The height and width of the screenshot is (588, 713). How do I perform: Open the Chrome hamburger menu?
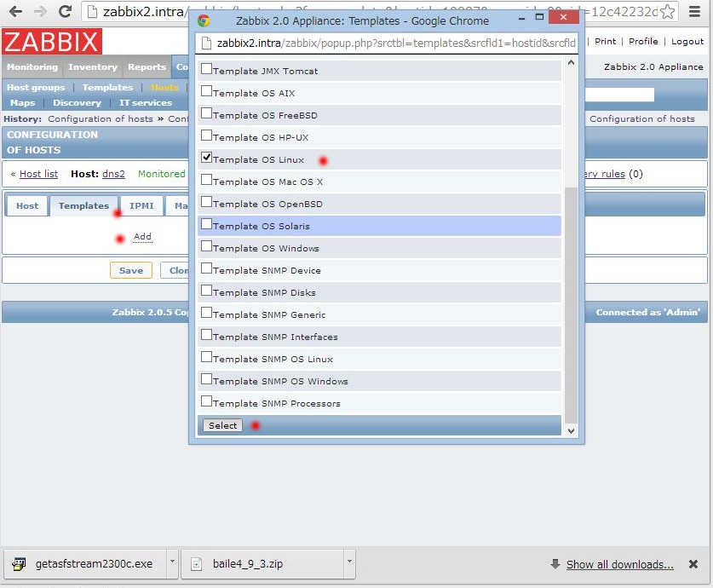[x=694, y=11]
